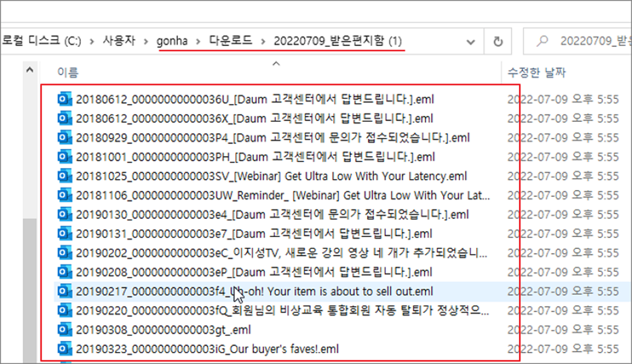632x364 pixels.
Task: Click Outlook icon of 20190217_0000000000003f4 file
Action: coord(65,291)
